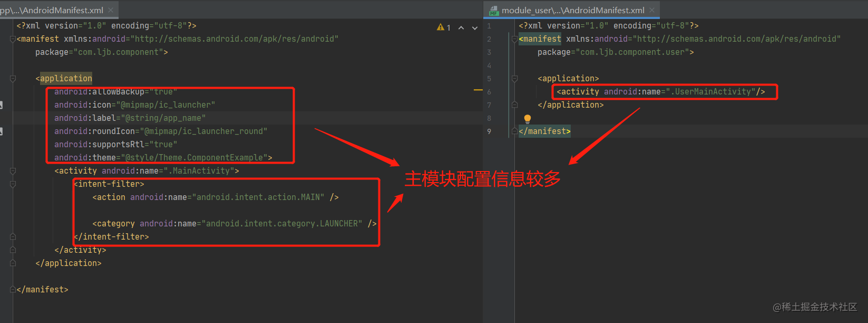
Task: Click the android.intent.action.MAIN action line
Action: (216, 197)
